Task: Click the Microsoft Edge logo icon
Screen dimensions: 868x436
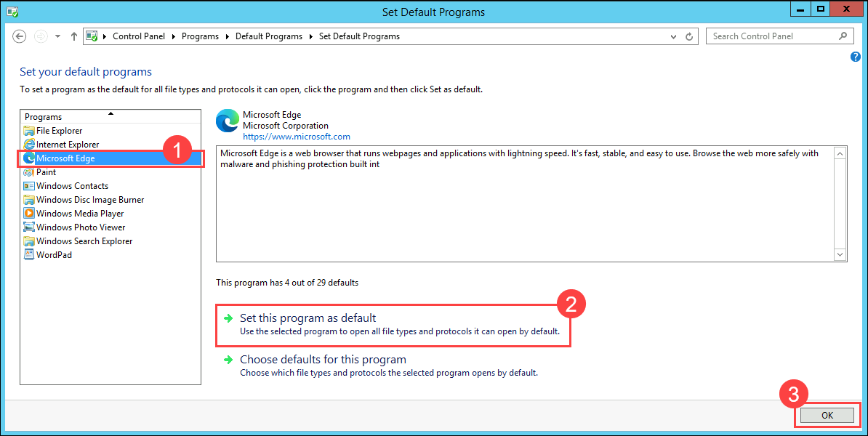Action: point(227,121)
